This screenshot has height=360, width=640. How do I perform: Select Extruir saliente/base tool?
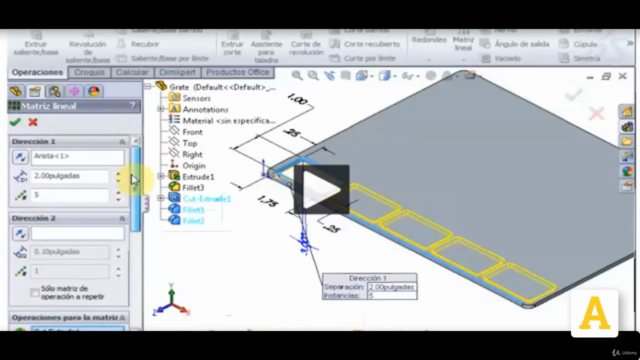pos(36,44)
